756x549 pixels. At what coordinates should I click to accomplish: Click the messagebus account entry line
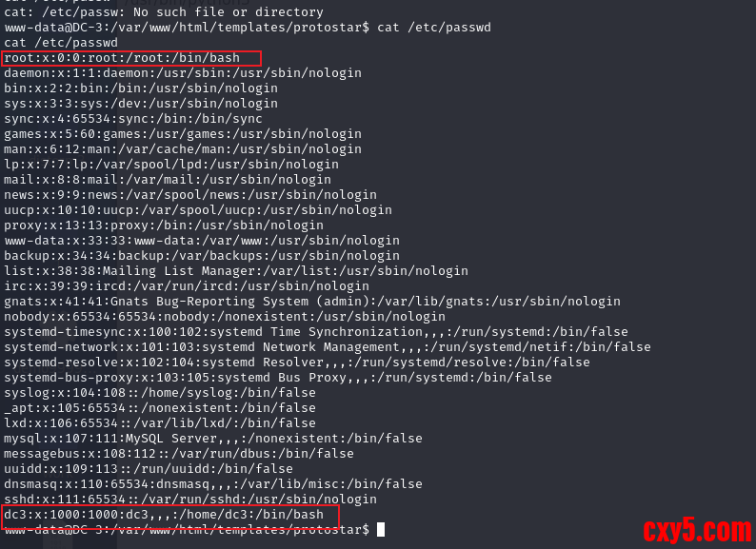(x=179, y=454)
